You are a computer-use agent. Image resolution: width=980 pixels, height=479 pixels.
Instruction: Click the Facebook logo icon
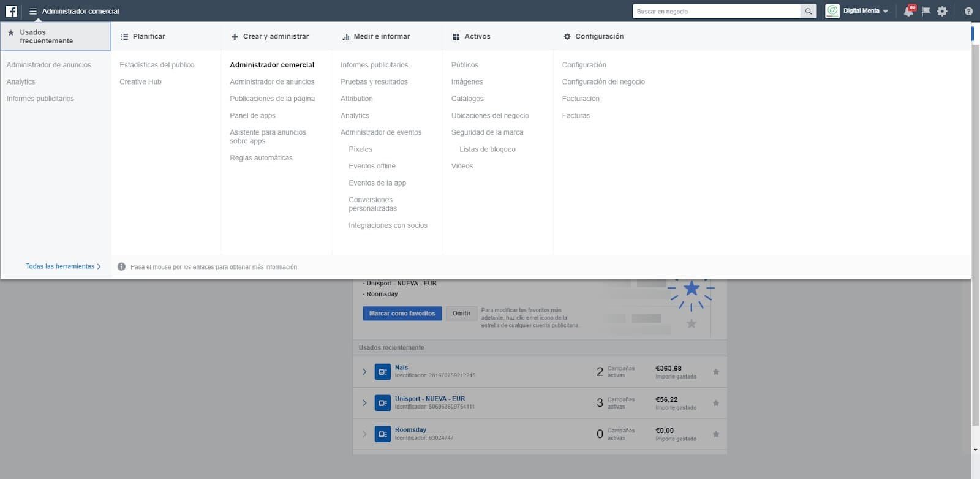point(11,11)
